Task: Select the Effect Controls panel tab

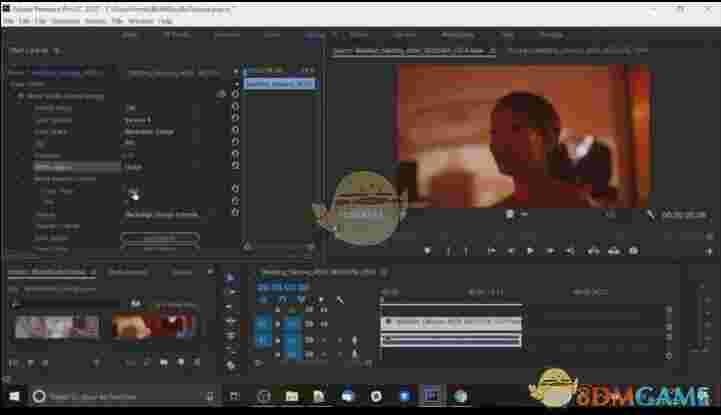Action: [x=31, y=51]
